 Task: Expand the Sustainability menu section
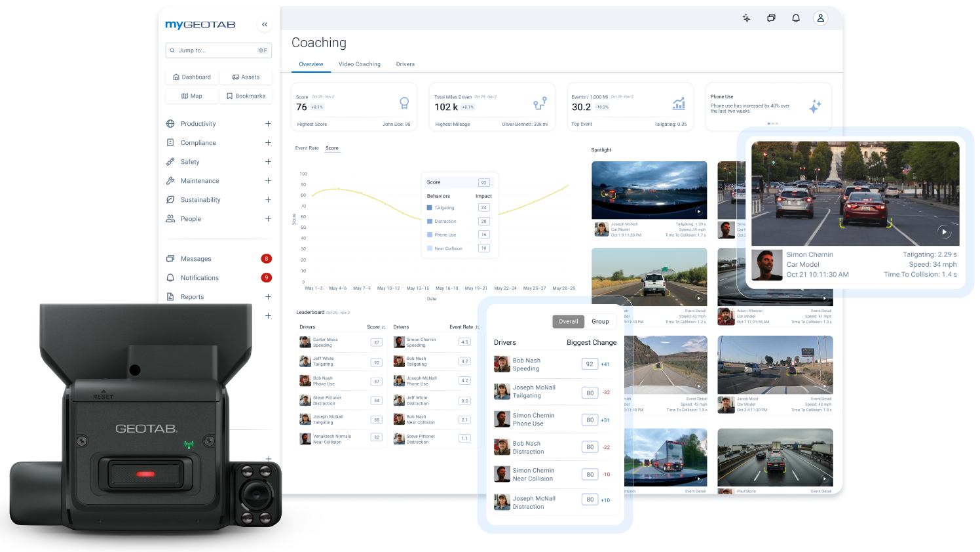tap(268, 200)
